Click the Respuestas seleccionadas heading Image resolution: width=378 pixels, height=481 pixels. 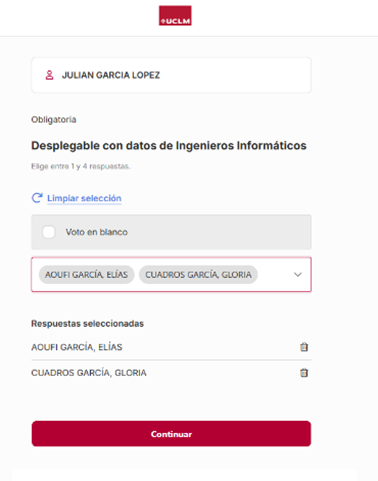pyautogui.click(x=87, y=324)
